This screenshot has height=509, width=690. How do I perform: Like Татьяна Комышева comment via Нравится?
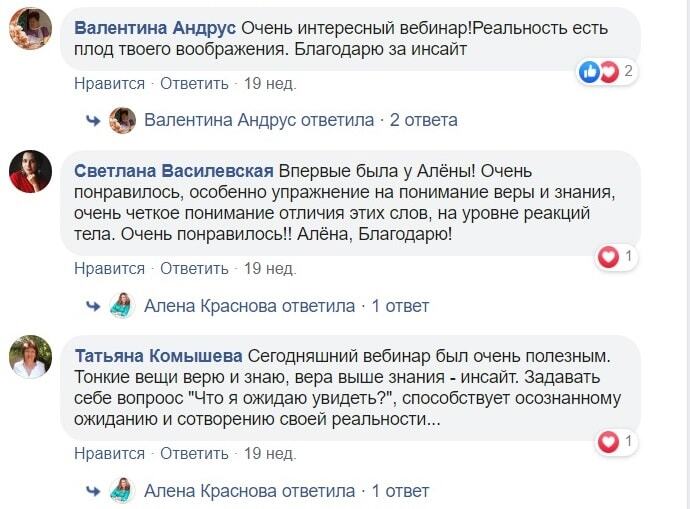pos(109,454)
